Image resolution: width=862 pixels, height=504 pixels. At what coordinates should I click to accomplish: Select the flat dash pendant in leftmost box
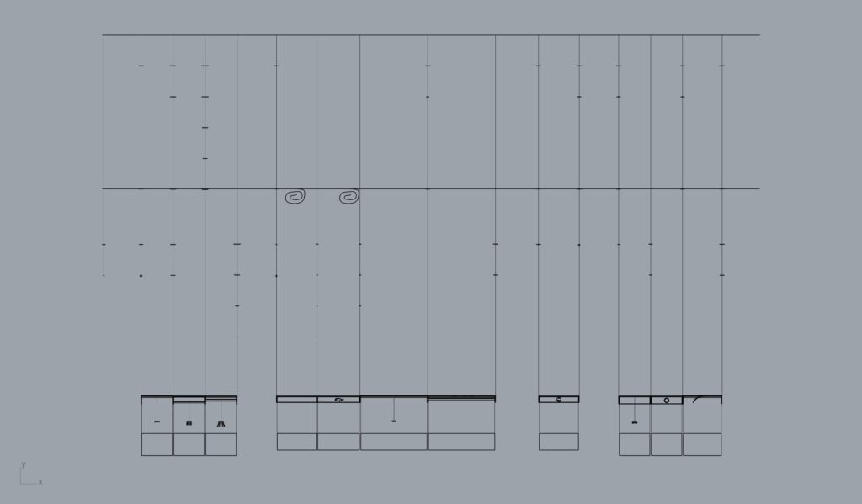157,422
